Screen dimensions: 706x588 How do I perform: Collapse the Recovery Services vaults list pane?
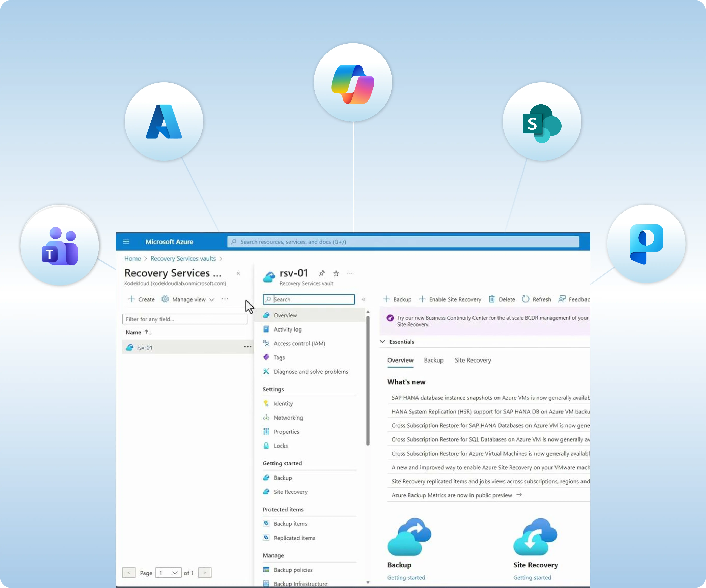(x=238, y=273)
